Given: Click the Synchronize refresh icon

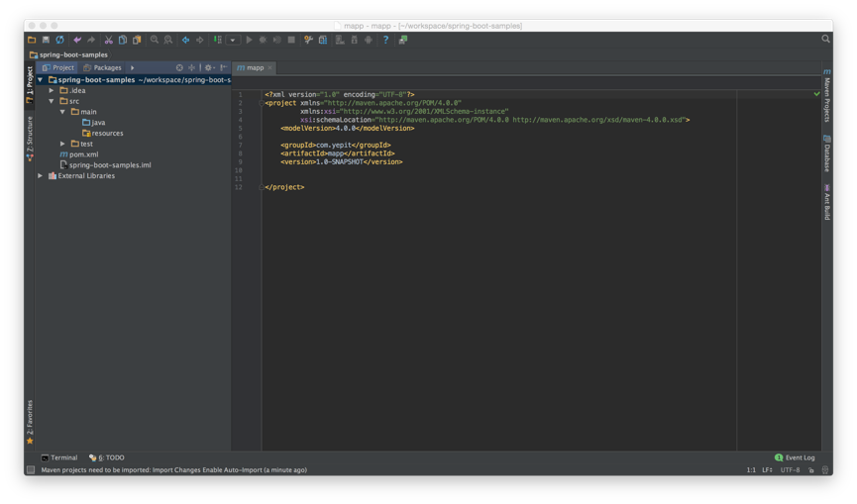Looking at the screenshot, I should (x=59, y=40).
